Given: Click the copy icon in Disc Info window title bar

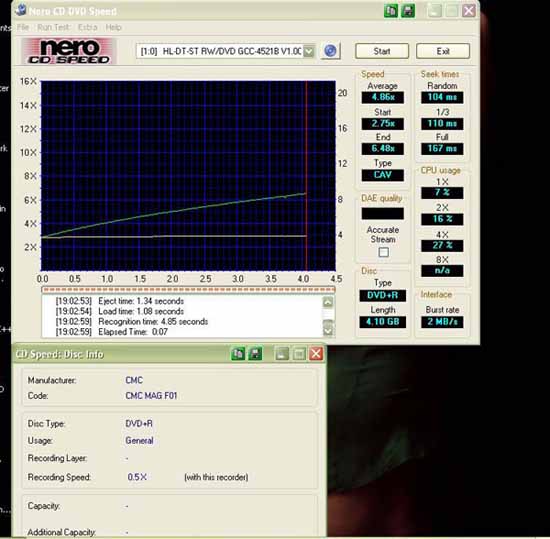Looking at the screenshot, I should (x=238, y=353).
